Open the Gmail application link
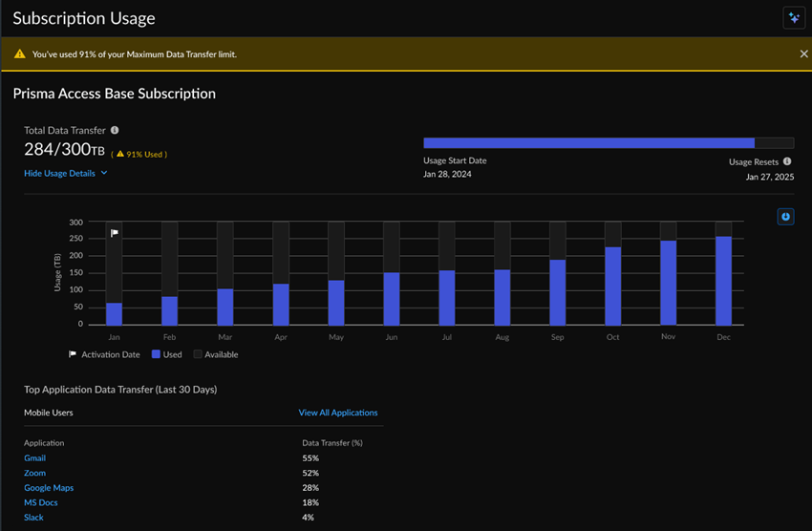The width and height of the screenshot is (812, 531). pyautogui.click(x=34, y=458)
